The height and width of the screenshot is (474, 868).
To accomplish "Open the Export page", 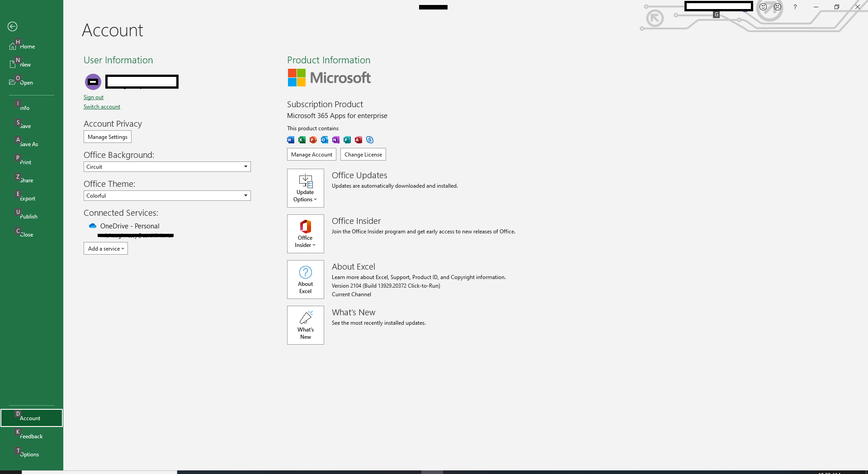I will click(32, 198).
